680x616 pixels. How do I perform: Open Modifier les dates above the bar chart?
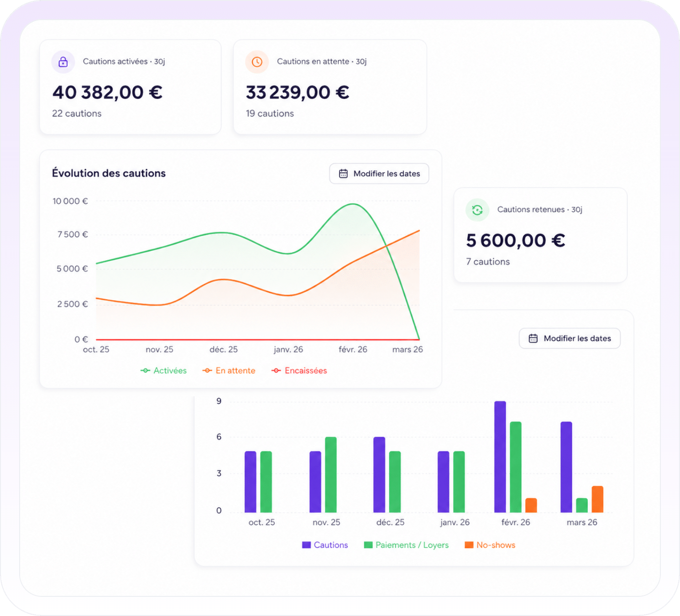pyautogui.click(x=570, y=339)
